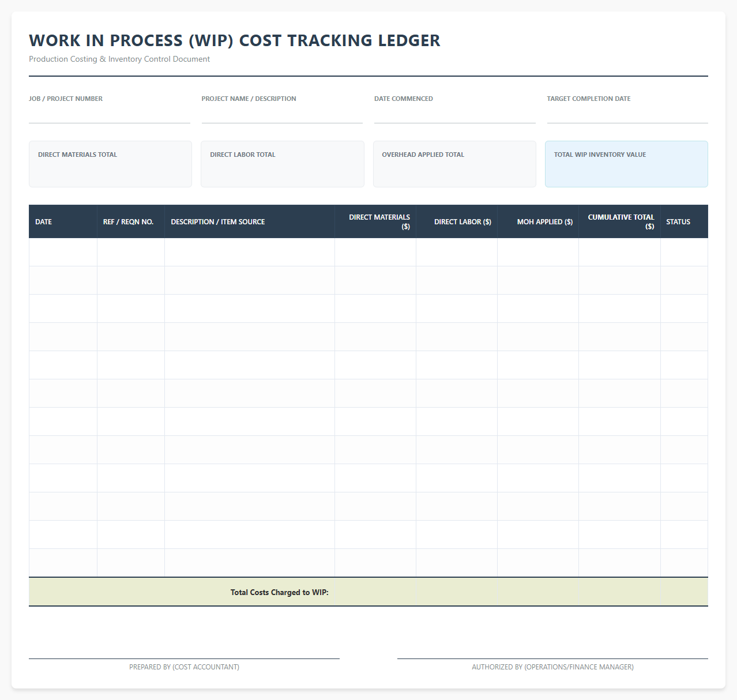Click the Total Costs Charged to WIP label
The height and width of the screenshot is (700, 737).
tap(280, 592)
